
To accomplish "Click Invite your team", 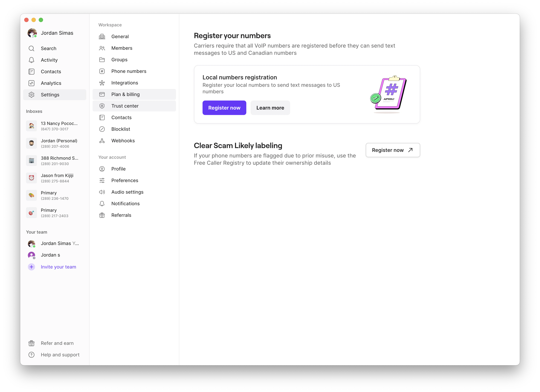I will coord(58,267).
